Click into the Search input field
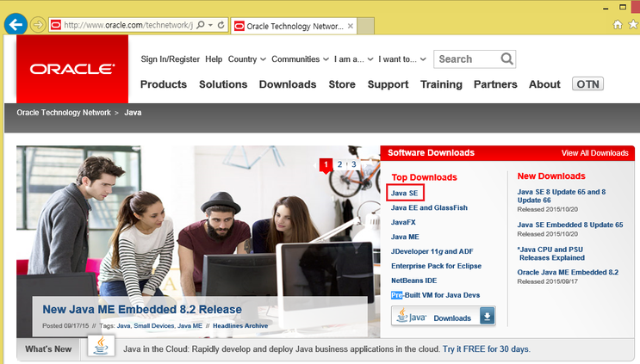 click(467, 59)
